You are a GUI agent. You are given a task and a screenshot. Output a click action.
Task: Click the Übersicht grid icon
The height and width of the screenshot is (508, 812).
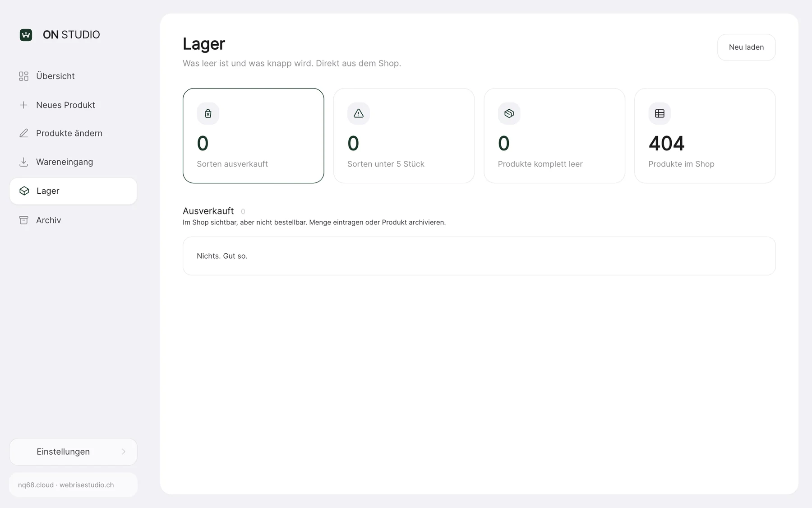click(23, 76)
